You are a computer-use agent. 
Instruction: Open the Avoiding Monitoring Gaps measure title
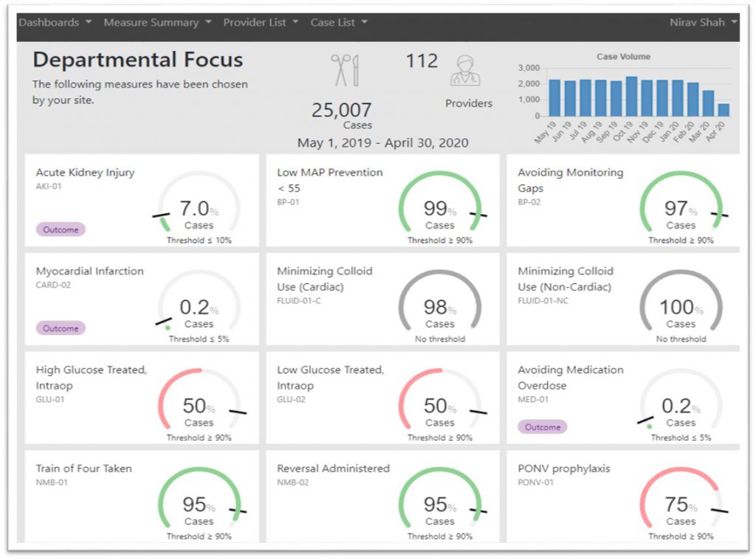570,180
